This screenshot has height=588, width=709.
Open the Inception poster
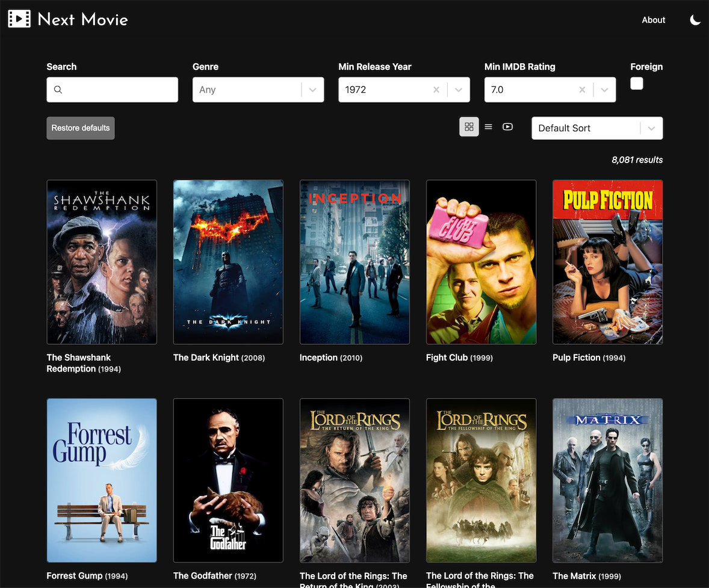click(354, 262)
